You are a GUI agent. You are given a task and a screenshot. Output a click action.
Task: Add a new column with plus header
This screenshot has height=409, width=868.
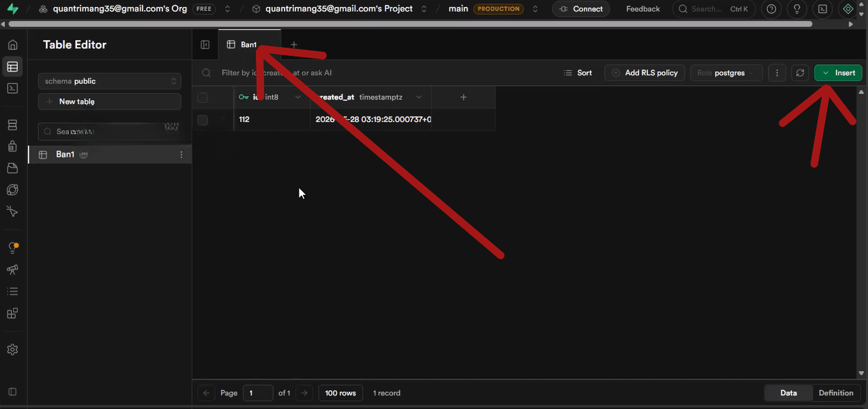(x=463, y=97)
